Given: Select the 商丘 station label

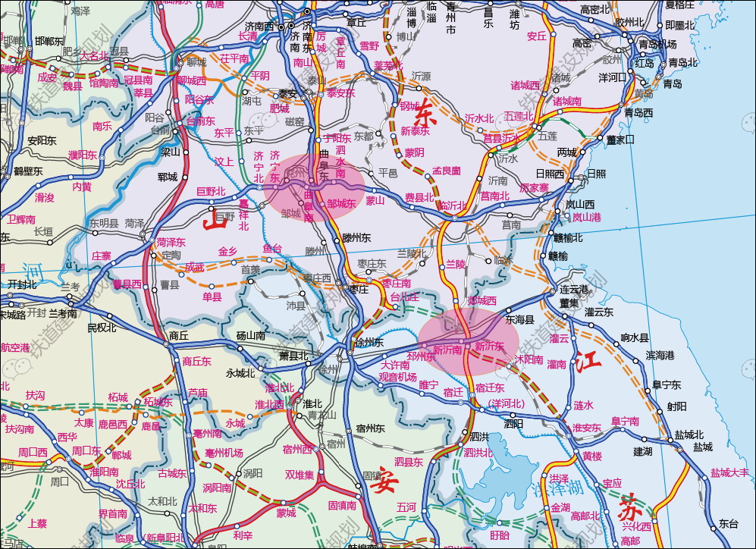Looking at the screenshot, I should coord(179,334).
